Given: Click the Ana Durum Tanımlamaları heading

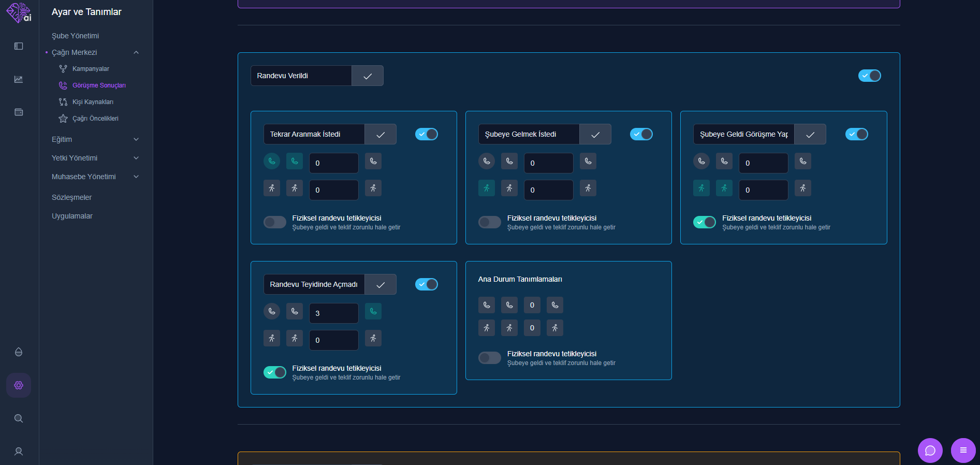Looking at the screenshot, I should (x=520, y=279).
